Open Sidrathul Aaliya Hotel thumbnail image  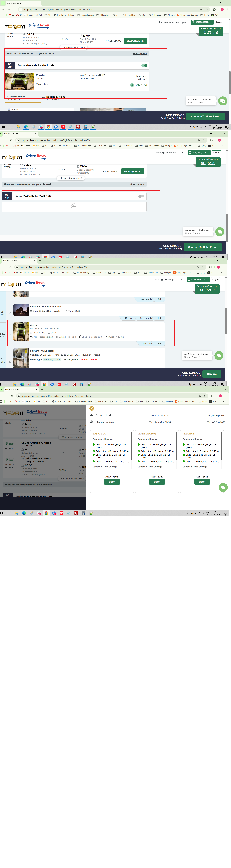point(21,358)
